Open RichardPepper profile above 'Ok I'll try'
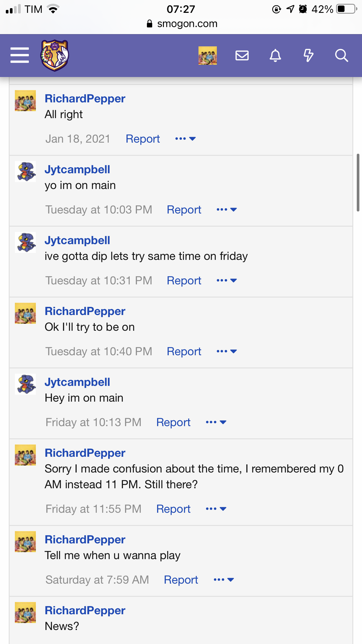 [85, 311]
